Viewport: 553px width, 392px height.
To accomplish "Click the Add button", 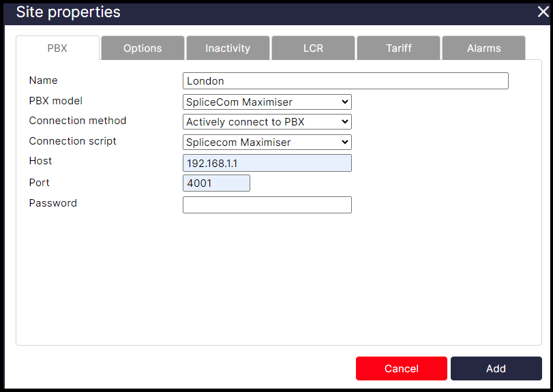I will click(496, 369).
